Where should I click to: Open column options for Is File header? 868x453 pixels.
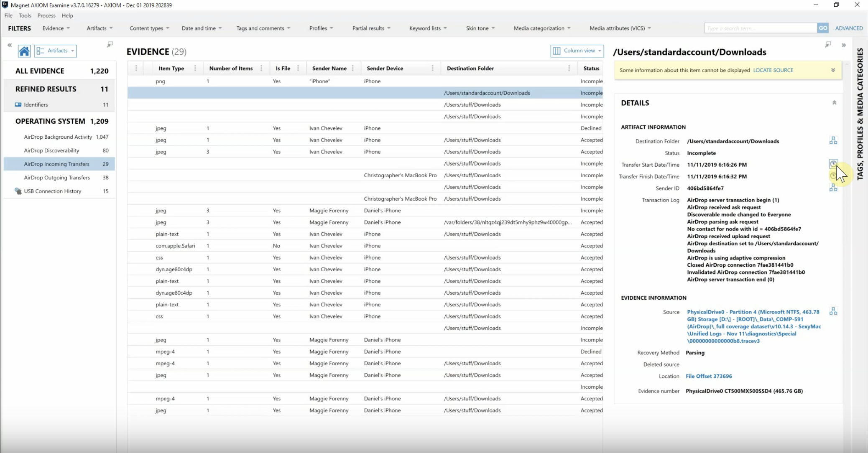point(298,68)
